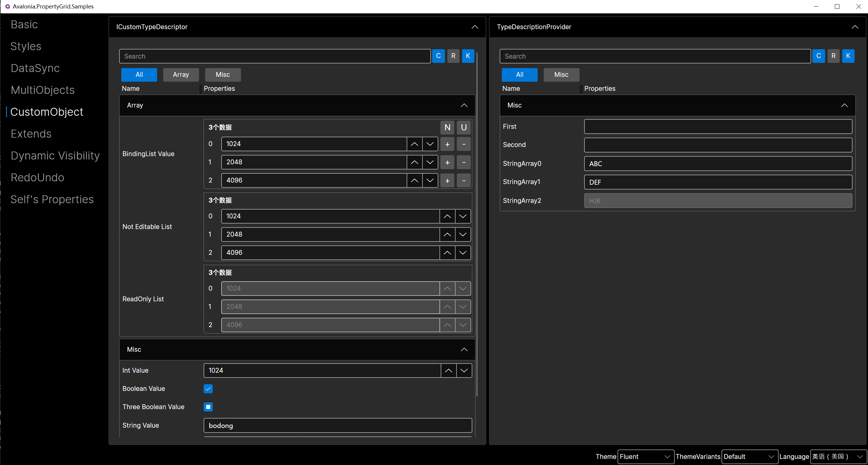Switch to the Misc tab in TypeDescriptionProvider
The width and height of the screenshot is (868, 465).
[560, 74]
